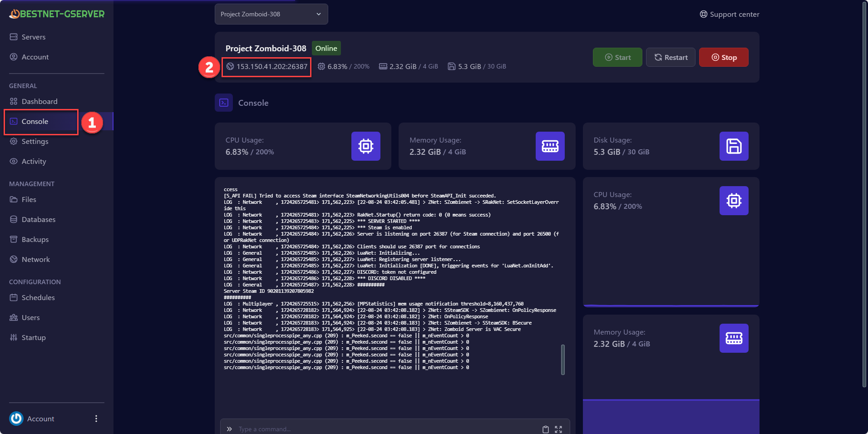Open the account options three-dot menu
The height and width of the screenshot is (434, 868).
click(x=96, y=419)
